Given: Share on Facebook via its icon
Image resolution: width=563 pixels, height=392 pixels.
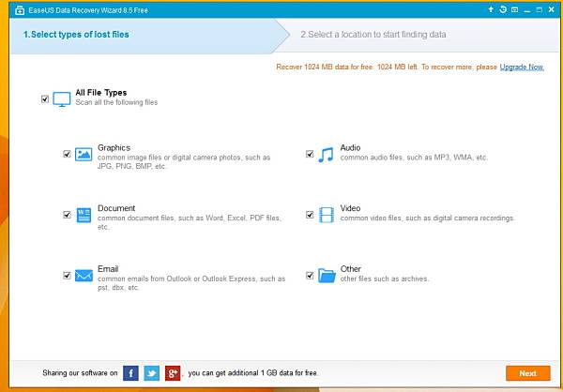Looking at the screenshot, I should [130, 373].
